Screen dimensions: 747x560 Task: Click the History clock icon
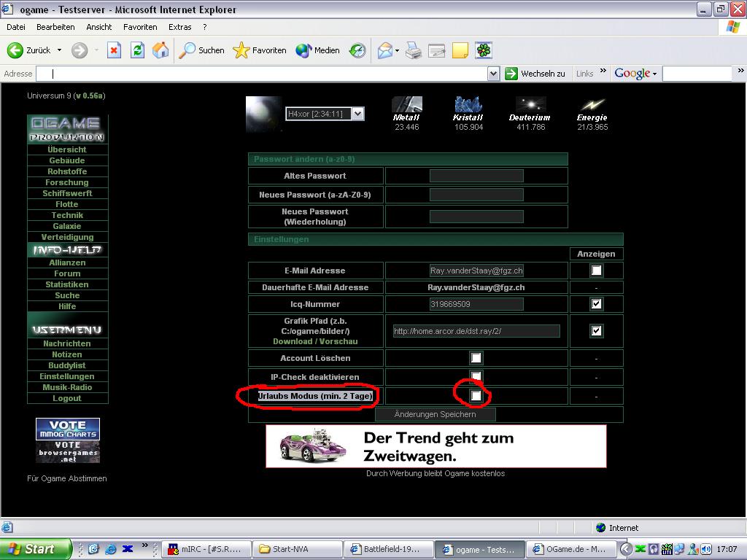357,50
